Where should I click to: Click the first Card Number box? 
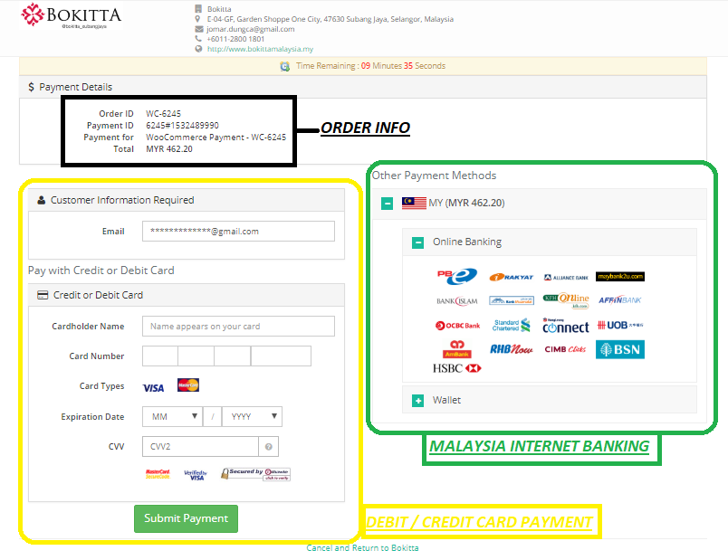point(160,356)
